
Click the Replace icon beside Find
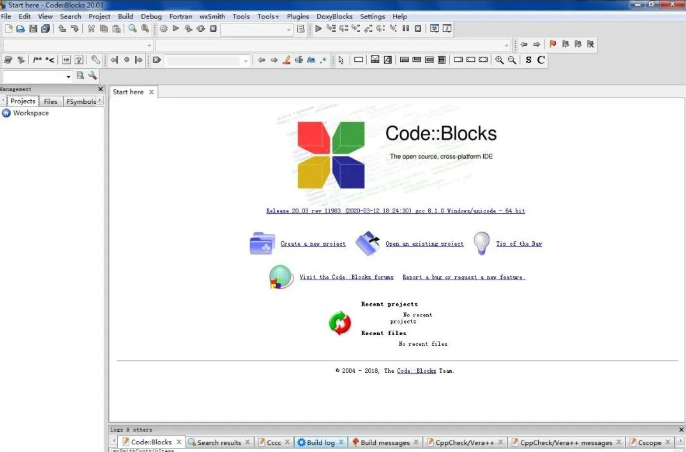tap(145, 29)
